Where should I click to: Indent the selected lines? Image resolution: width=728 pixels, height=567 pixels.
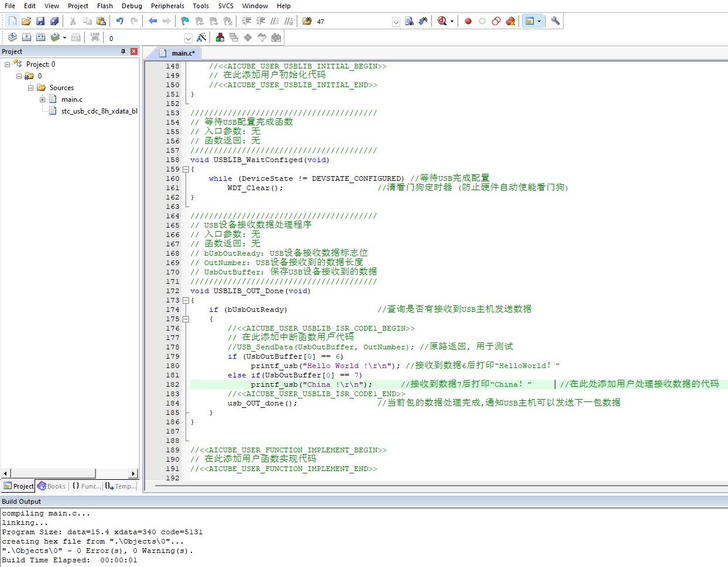(x=246, y=21)
